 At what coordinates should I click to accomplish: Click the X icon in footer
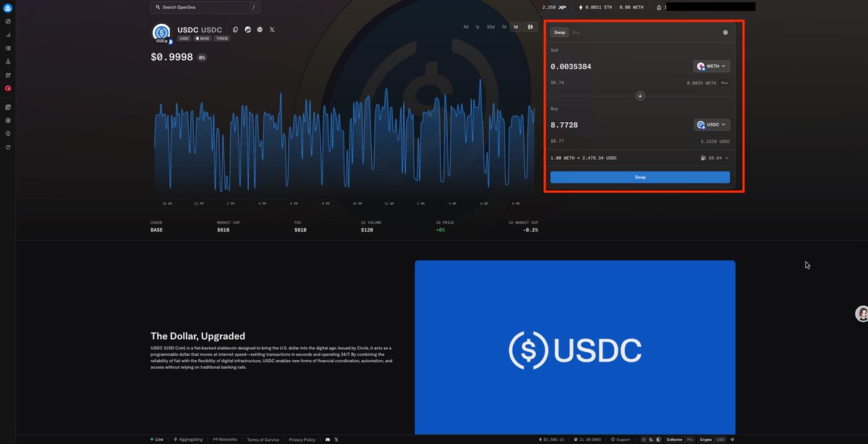pyautogui.click(x=336, y=440)
